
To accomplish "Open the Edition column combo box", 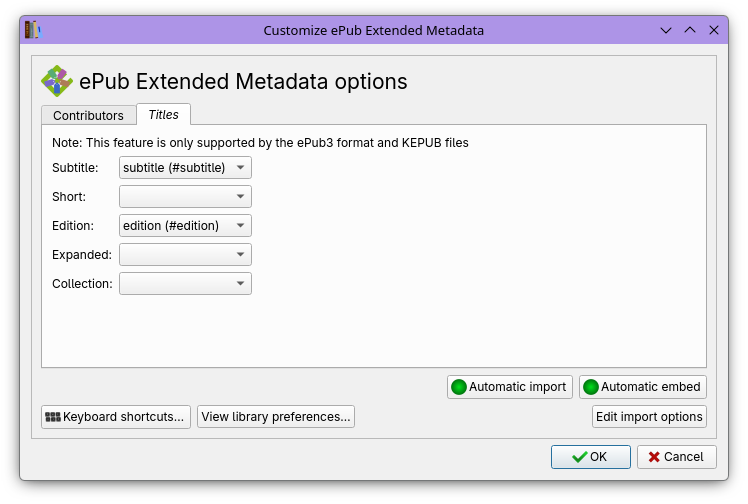I will [x=185, y=226].
